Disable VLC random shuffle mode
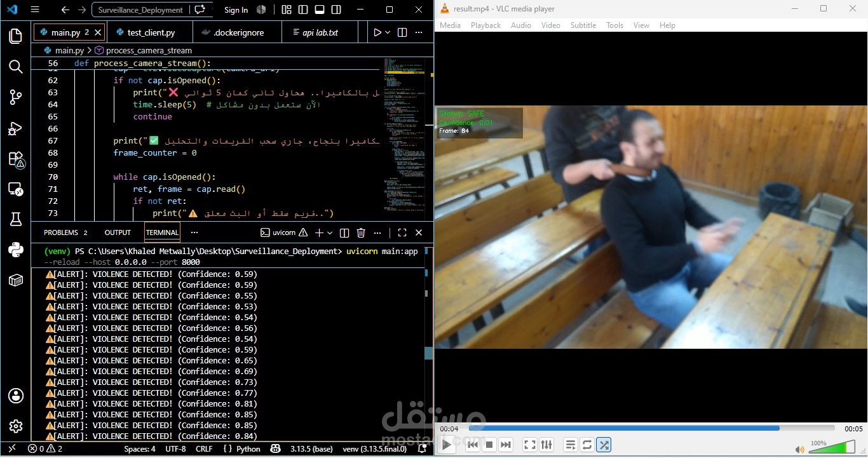The image size is (868, 458). [x=604, y=445]
